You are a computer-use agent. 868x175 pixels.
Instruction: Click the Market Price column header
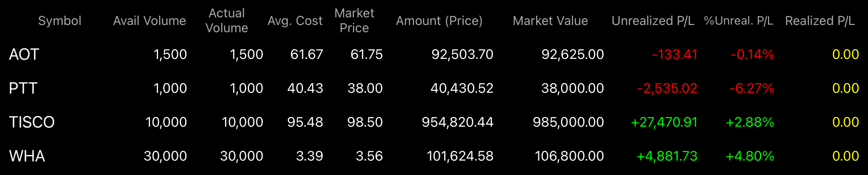tap(354, 20)
